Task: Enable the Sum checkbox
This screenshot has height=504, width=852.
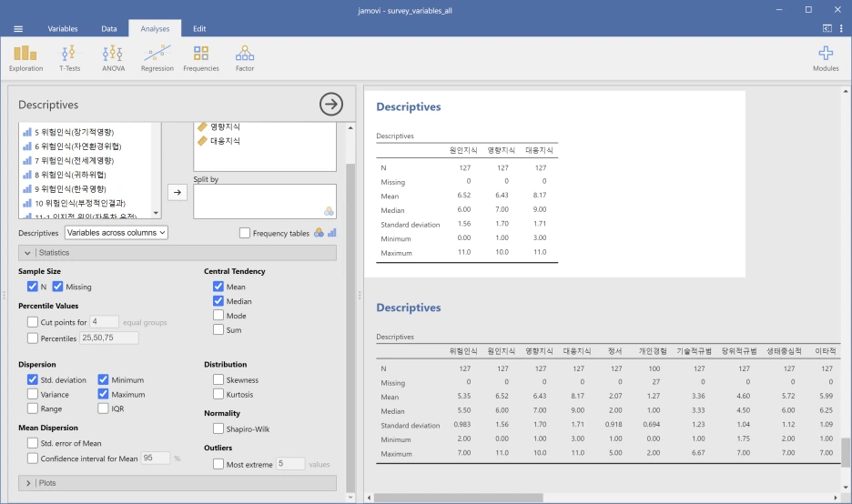Action: point(218,329)
